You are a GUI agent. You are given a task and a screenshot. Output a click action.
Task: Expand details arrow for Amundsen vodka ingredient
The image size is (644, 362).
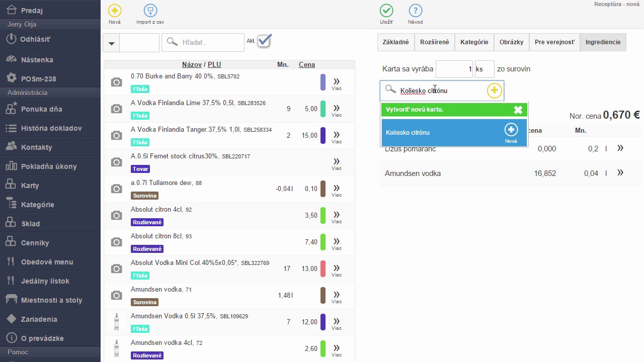(x=620, y=172)
